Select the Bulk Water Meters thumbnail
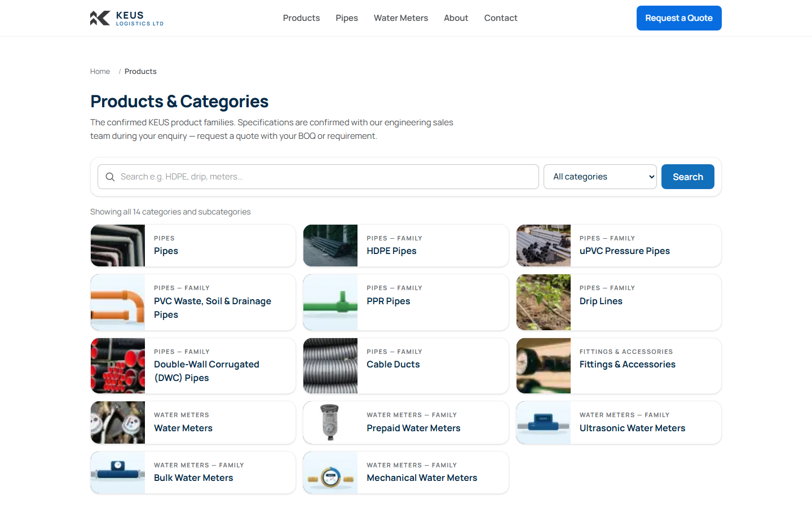 point(118,472)
